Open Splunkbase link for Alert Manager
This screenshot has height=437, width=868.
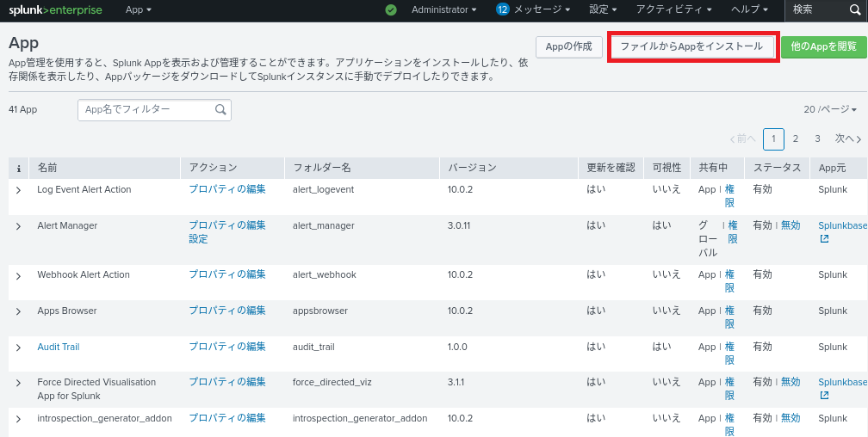pos(842,225)
